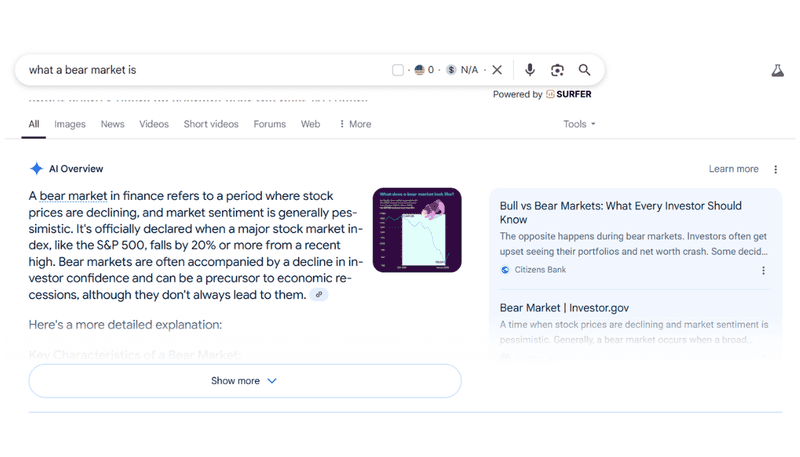Submit search with the magnifying glass icon
The height and width of the screenshot is (457, 800).
[x=584, y=70]
